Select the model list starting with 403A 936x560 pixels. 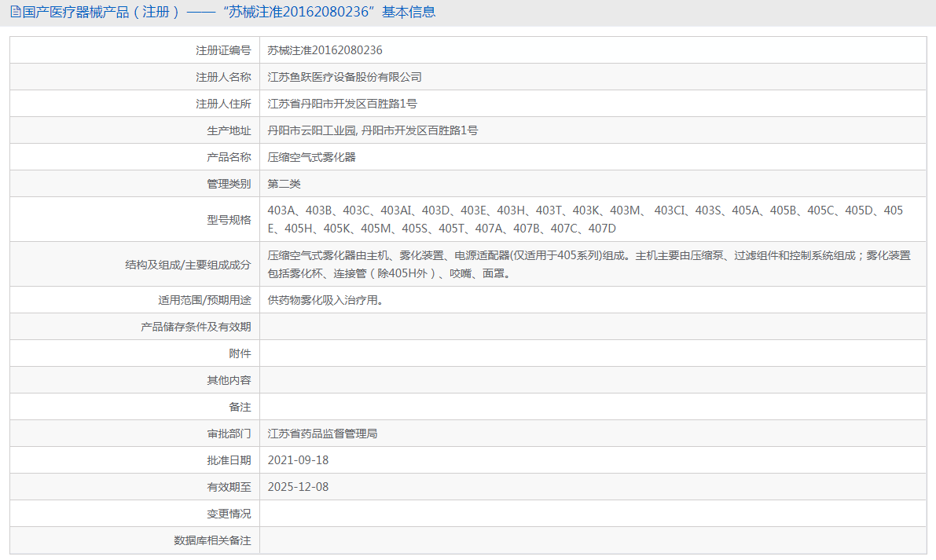585,219
